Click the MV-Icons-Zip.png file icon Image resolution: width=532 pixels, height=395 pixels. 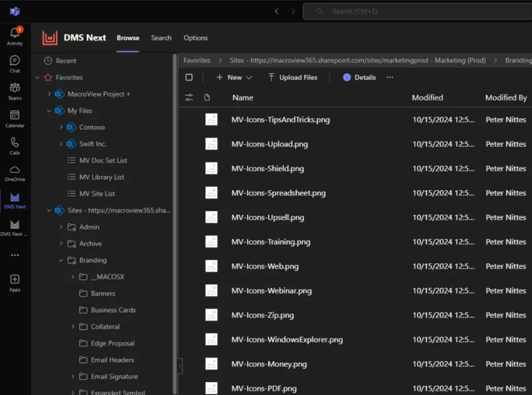[211, 314]
